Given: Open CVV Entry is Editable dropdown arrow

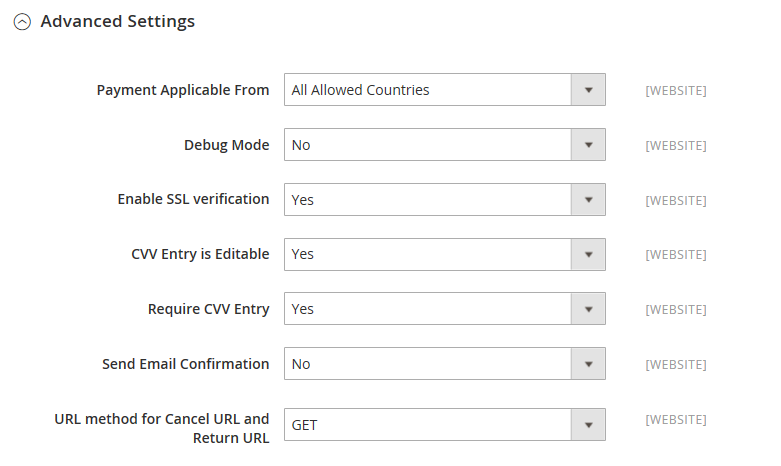Looking at the screenshot, I should click(x=588, y=254).
